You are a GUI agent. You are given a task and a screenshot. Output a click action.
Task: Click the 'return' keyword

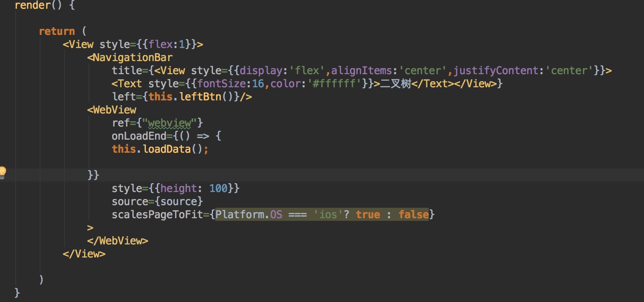[x=57, y=31]
